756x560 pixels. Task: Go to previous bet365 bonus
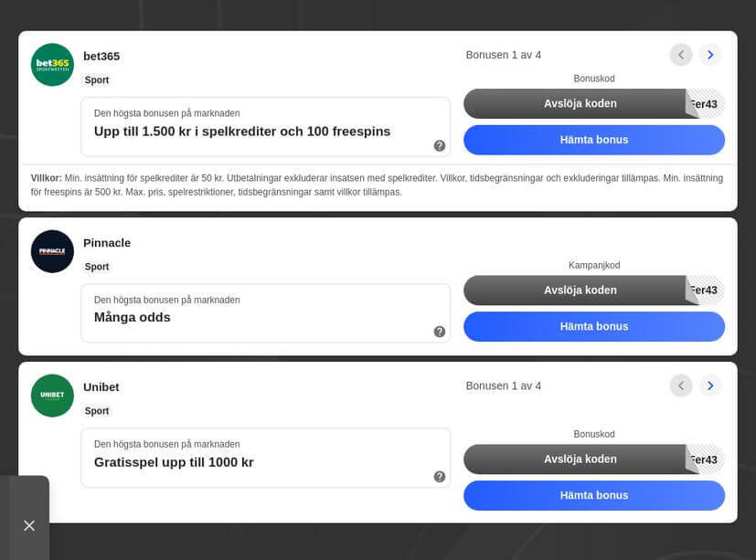[x=681, y=55]
